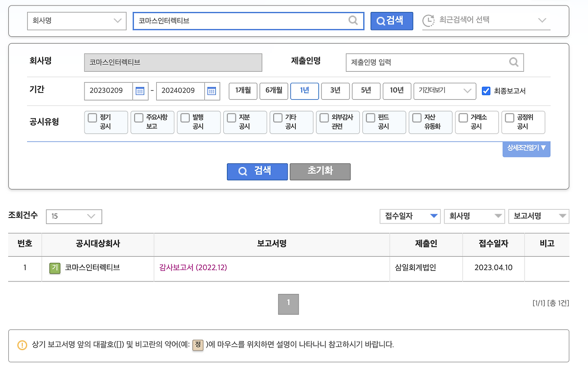Click the magnifier icon in the company search field
The image size is (588, 373).
[353, 21]
